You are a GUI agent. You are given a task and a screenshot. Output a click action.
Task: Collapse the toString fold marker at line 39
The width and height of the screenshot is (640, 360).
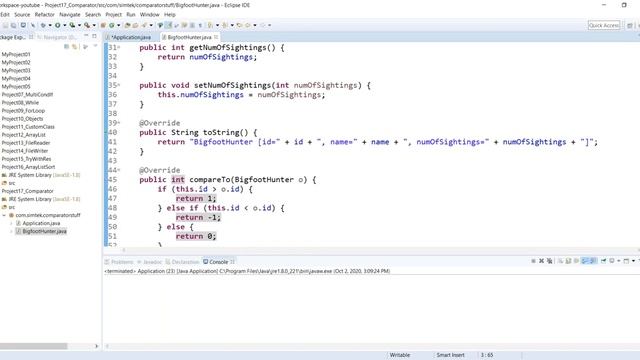pos(119,123)
